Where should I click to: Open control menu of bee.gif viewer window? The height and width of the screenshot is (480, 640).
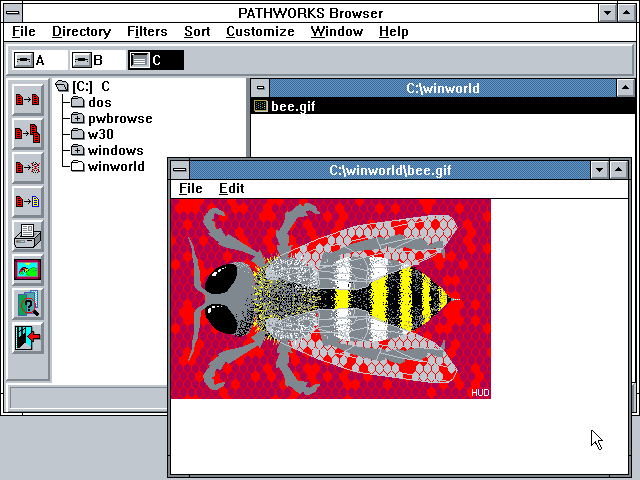(180, 169)
